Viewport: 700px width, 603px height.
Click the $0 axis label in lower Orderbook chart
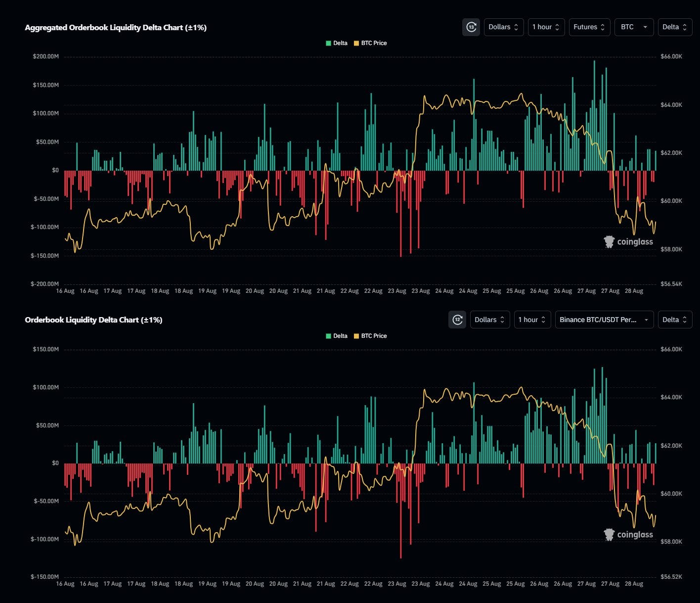pyautogui.click(x=55, y=463)
